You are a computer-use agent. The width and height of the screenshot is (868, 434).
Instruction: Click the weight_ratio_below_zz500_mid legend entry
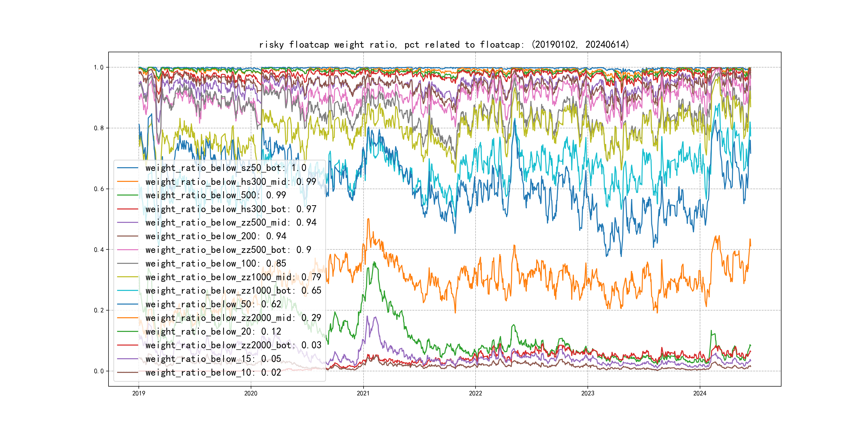point(231,222)
